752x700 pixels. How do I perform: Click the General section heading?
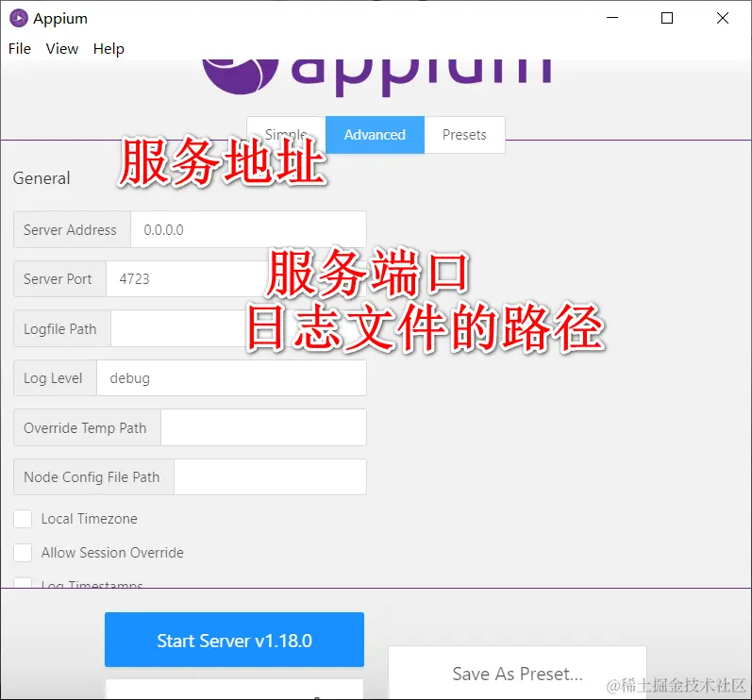click(x=42, y=178)
